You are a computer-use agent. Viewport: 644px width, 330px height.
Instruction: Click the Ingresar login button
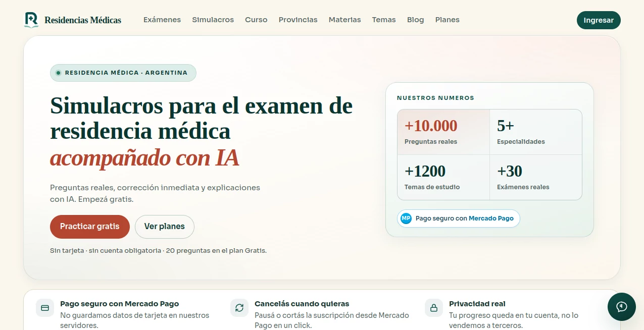599,20
